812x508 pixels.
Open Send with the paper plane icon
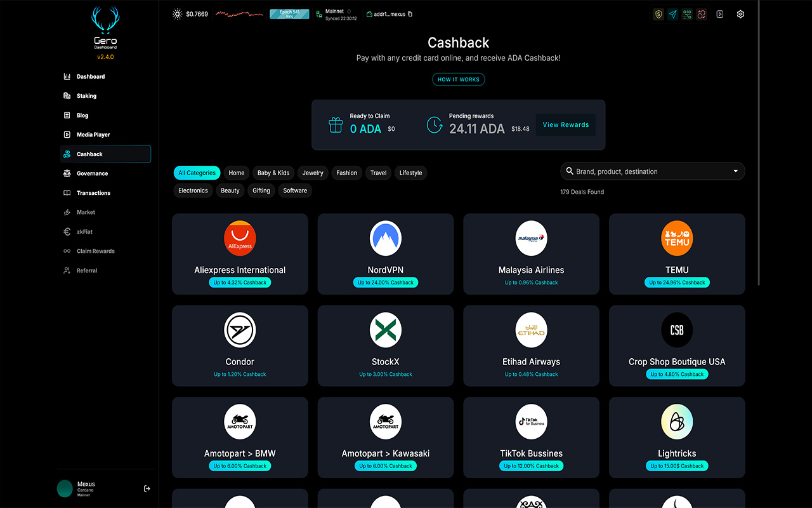point(673,14)
